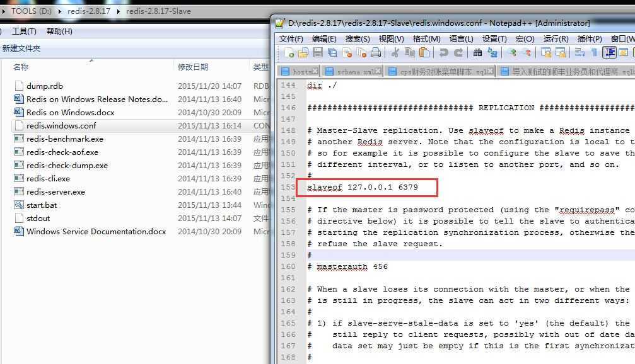Viewport: 635px width, 364px height.
Task: Close the hosts tab
Action: tap(315, 71)
